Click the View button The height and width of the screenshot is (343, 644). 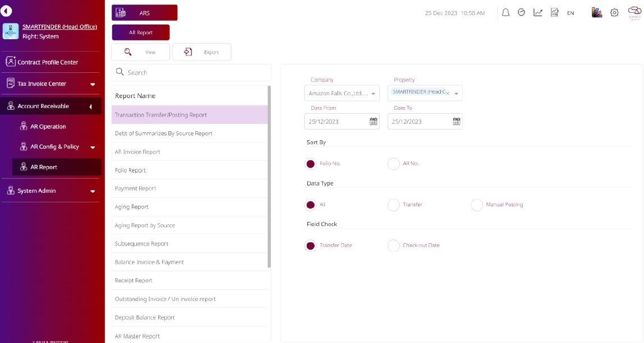[141, 52]
